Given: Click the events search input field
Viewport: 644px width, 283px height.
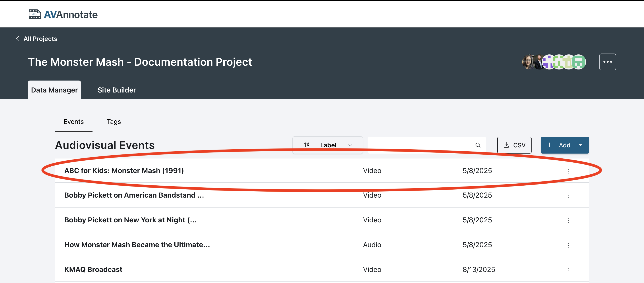Looking at the screenshot, I should [x=420, y=145].
